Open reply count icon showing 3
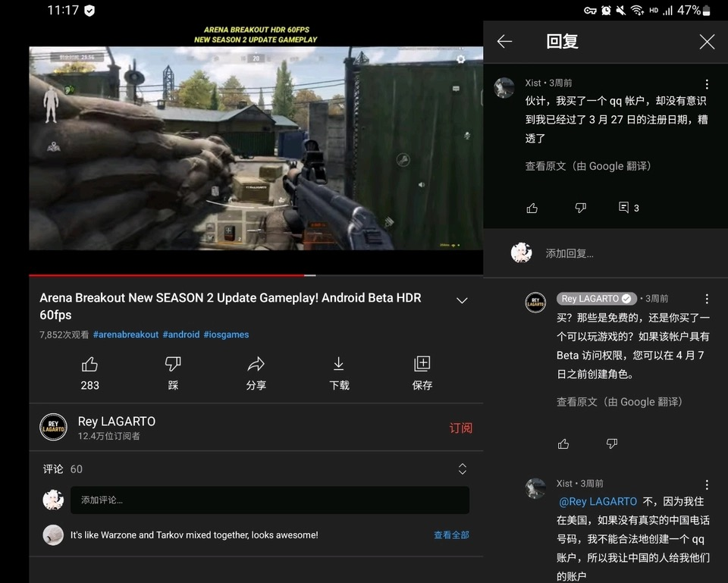The height and width of the screenshot is (583, 728). [x=629, y=208]
